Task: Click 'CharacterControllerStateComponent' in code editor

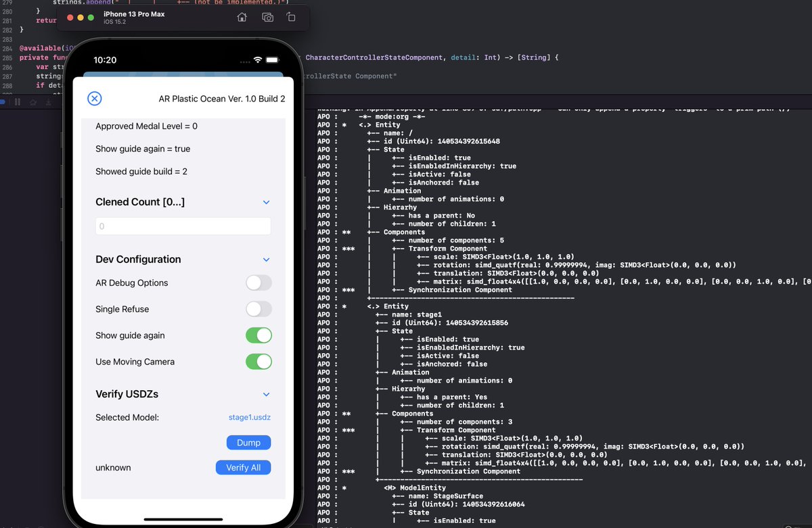Action: click(x=374, y=58)
